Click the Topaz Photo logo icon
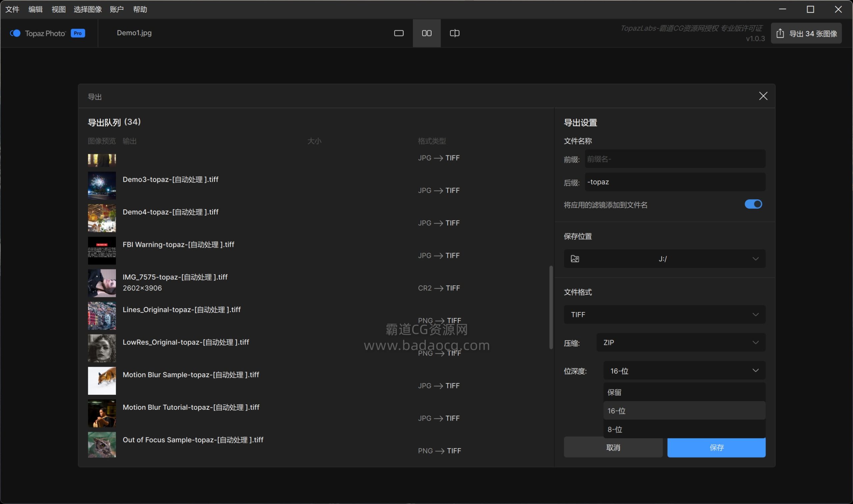 (15, 33)
